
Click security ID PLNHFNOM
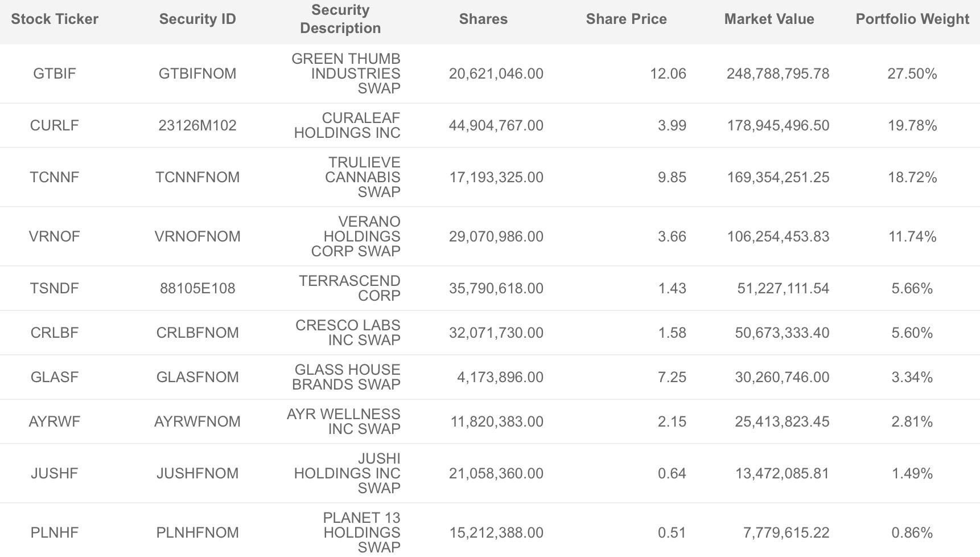[197, 533]
